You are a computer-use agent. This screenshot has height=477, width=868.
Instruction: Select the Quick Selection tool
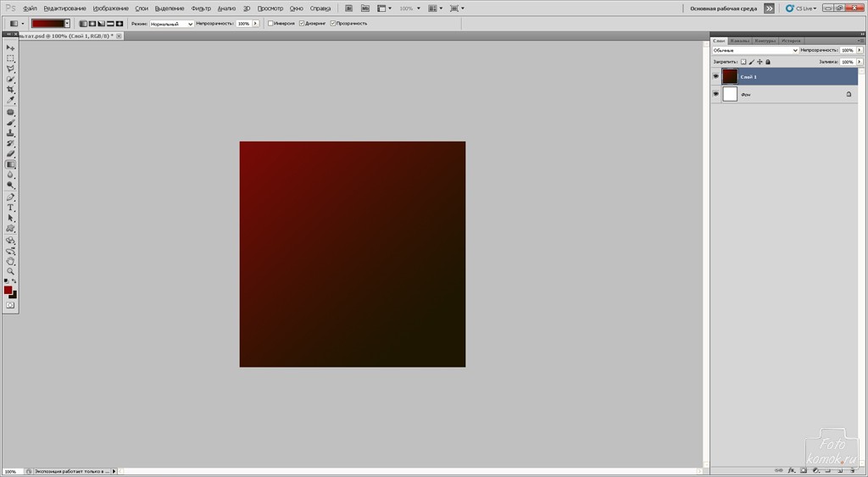[x=10, y=79]
